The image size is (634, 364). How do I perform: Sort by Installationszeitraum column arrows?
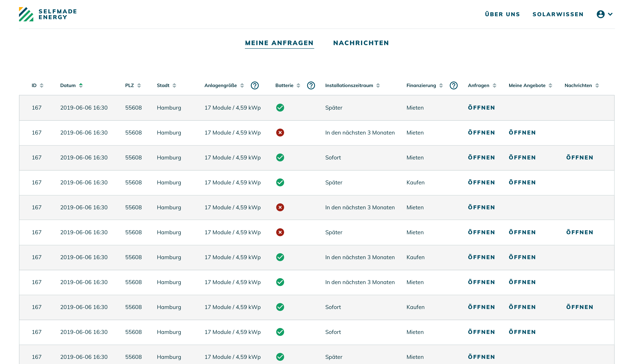coord(378,85)
